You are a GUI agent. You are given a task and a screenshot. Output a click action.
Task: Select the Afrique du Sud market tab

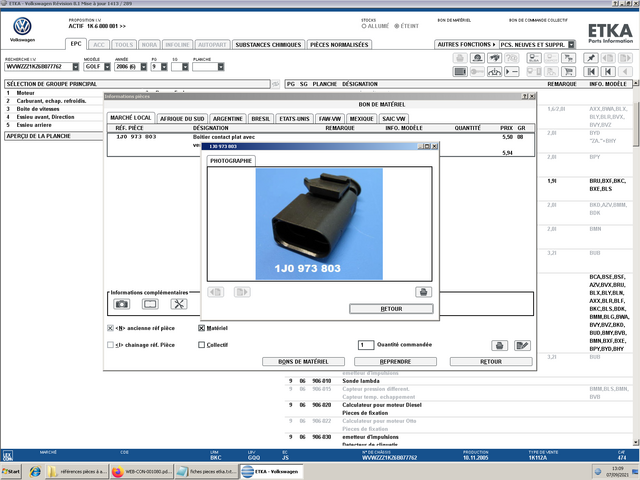182,119
